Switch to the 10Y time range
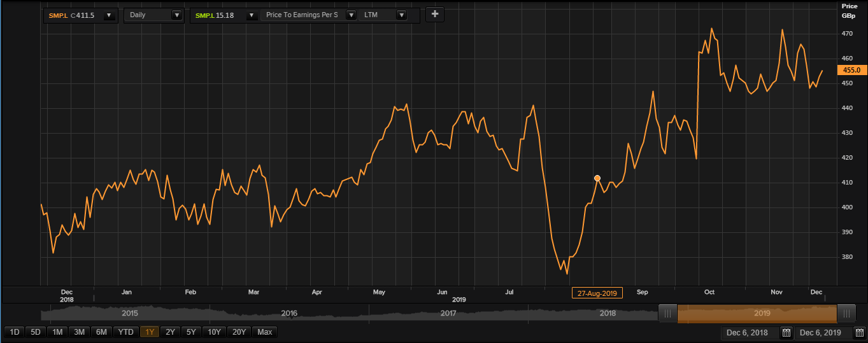The height and width of the screenshot is (343, 868). pos(215,332)
